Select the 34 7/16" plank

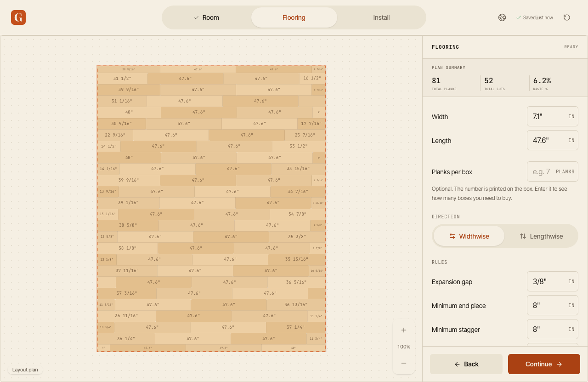pos(298,191)
